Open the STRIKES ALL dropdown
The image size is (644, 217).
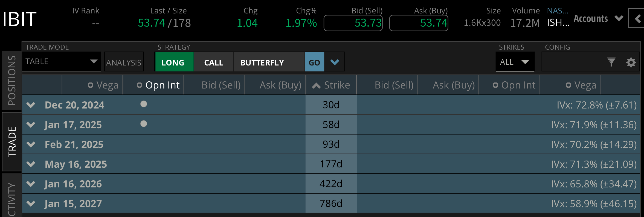tap(515, 62)
